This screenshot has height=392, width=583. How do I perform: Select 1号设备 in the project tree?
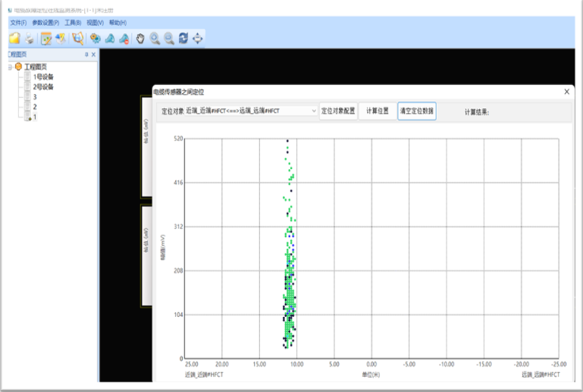[43, 77]
